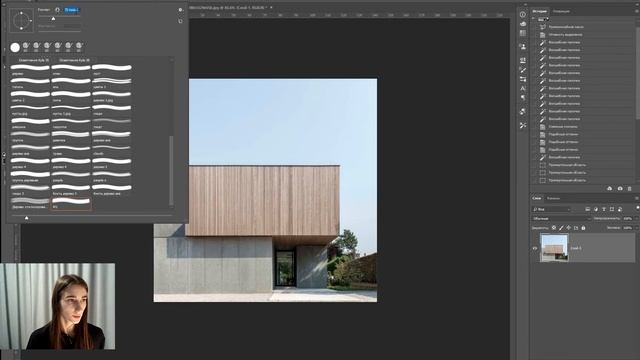Viewport: 640px width, 360px height.
Task: Click the brush list vertical scrollbar
Action: tap(171, 171)
